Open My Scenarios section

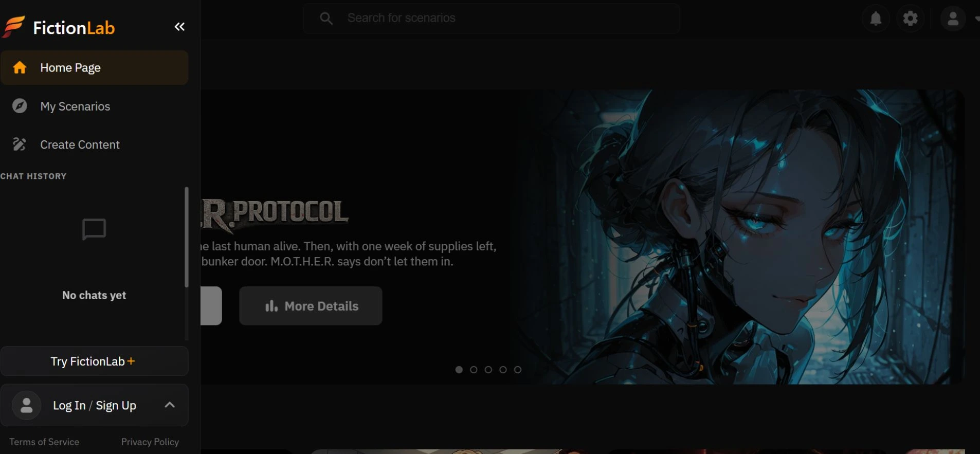pyautogui.click(x=95, y=106)
